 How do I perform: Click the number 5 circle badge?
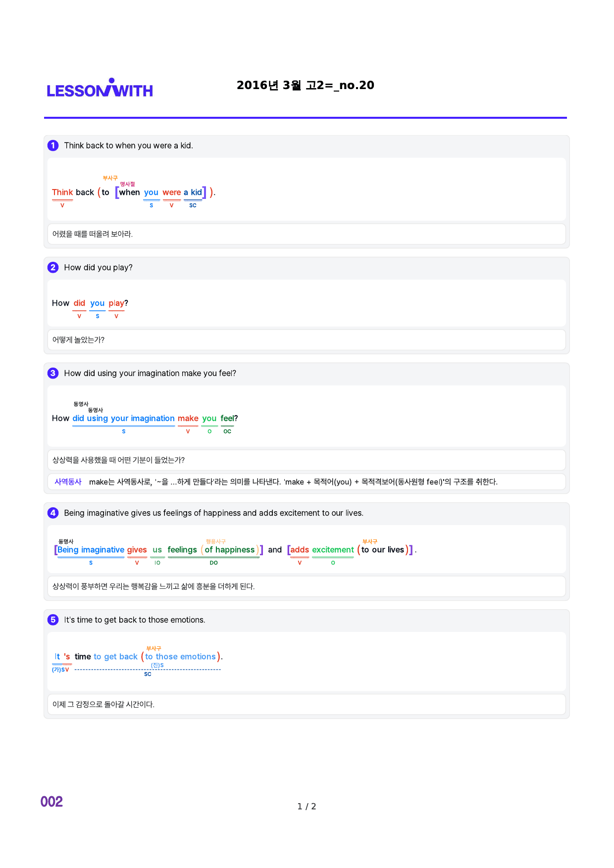[x=53, y=620]
